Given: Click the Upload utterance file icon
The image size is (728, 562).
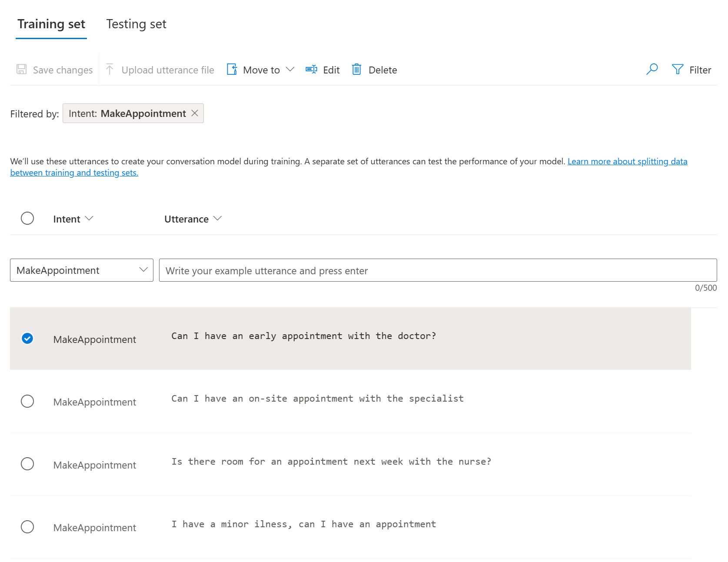Looking at the screenshot, I should coord(110,70).
